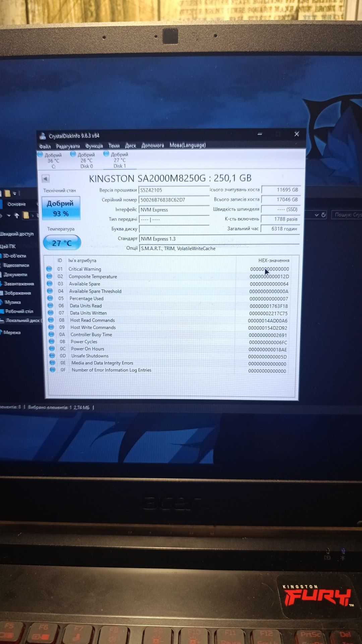Click the refresh button in File Explorer
The height and width of the screenshot is (644, 362).
[323, 215]
